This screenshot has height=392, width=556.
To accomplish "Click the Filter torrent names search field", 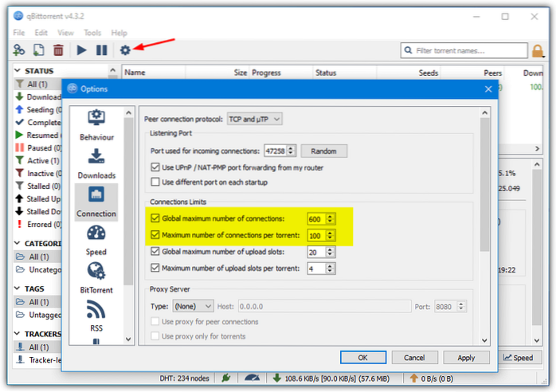I will [470, 50].
